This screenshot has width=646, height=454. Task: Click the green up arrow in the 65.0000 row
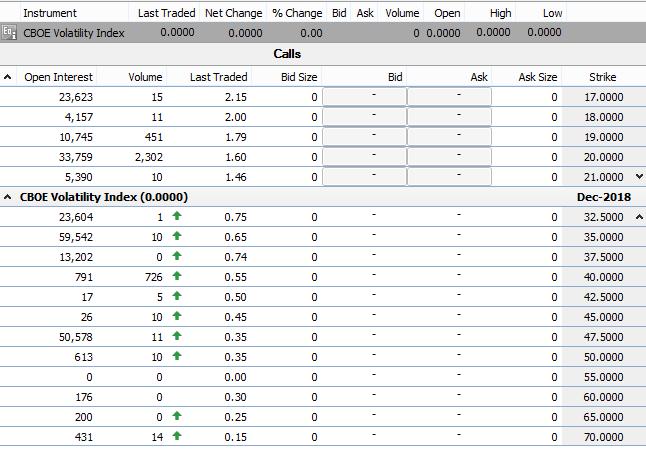click(177, 416)
